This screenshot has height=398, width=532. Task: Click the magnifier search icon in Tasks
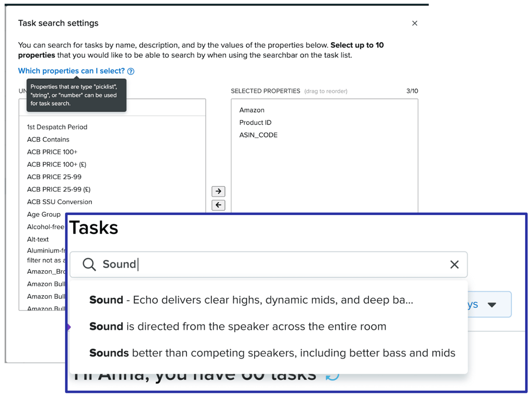pos(89,264)
